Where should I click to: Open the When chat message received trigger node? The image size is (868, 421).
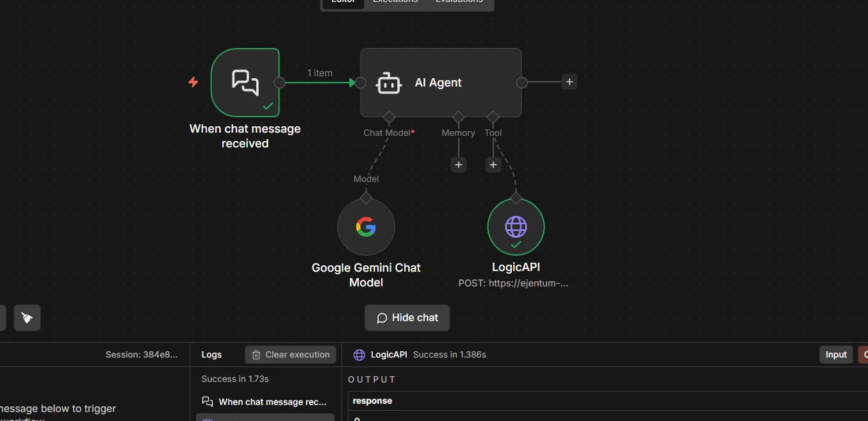point(245,82)
